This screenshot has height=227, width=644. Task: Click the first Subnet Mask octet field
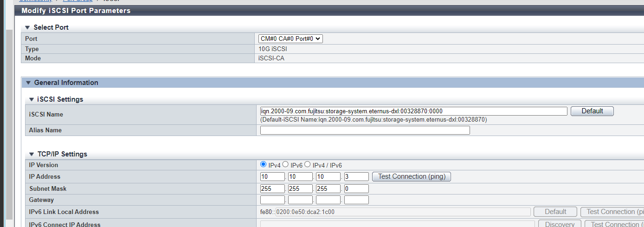point(272,189)
